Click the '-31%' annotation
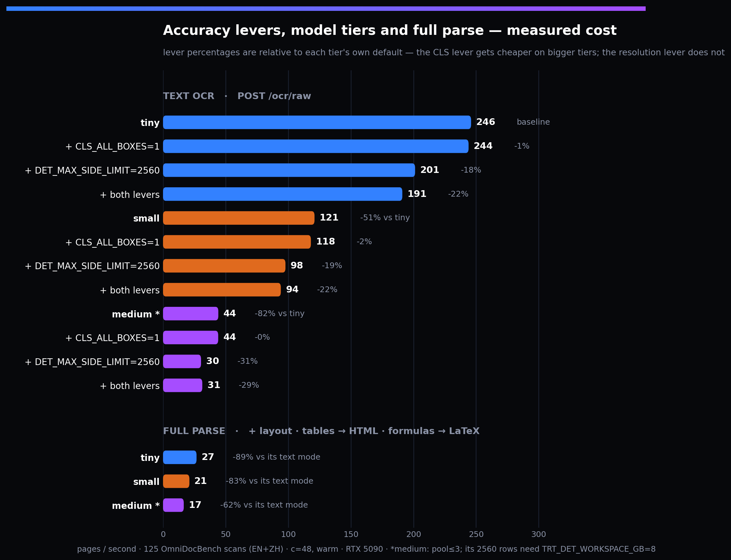Viewport: 731px width, 560px height. point(248,361)
